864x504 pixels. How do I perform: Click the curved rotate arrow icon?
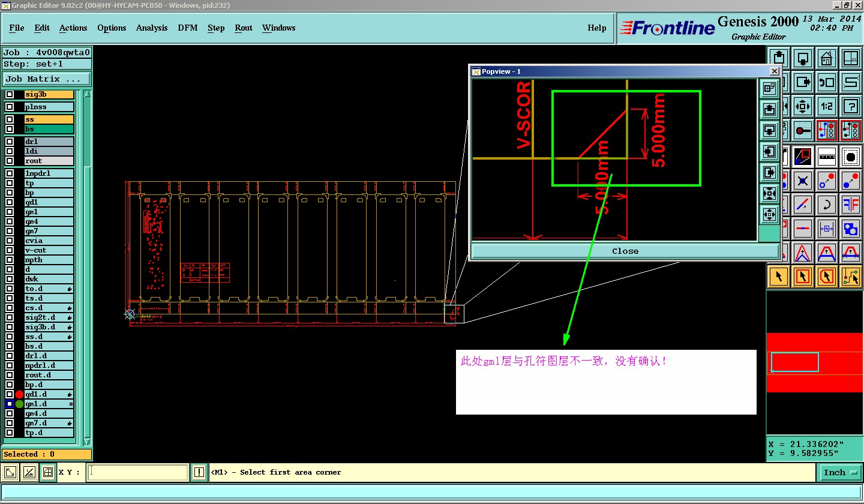pyautogui.click(x=827, y=205)
